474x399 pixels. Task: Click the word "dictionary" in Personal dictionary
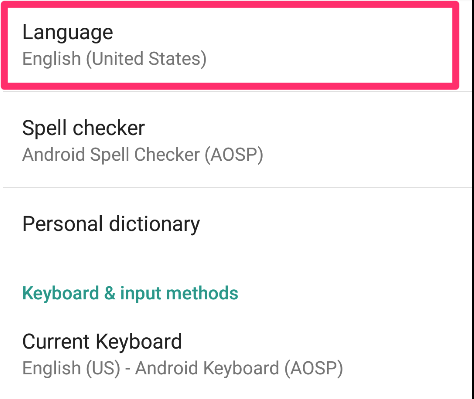tap(155, 224)
